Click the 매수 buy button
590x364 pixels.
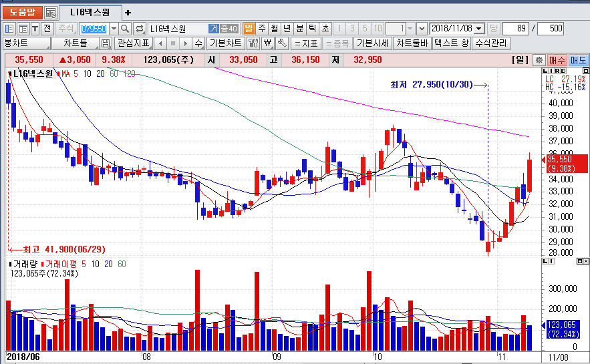click(x=557, y=60)
